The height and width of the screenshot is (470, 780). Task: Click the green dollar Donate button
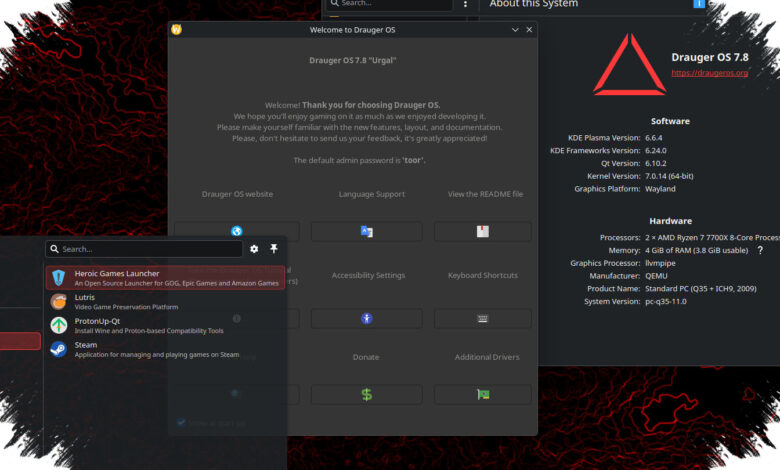(367, 394)
